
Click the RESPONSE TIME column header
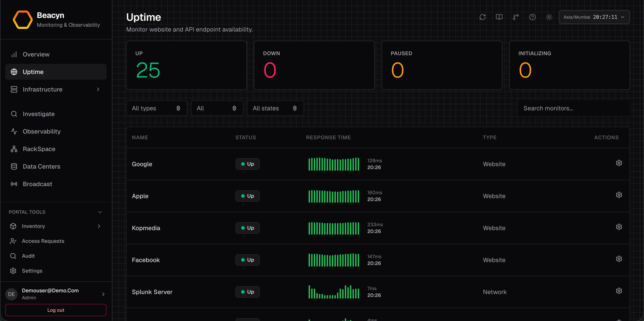pyautogui.click(x=328, y=138)
